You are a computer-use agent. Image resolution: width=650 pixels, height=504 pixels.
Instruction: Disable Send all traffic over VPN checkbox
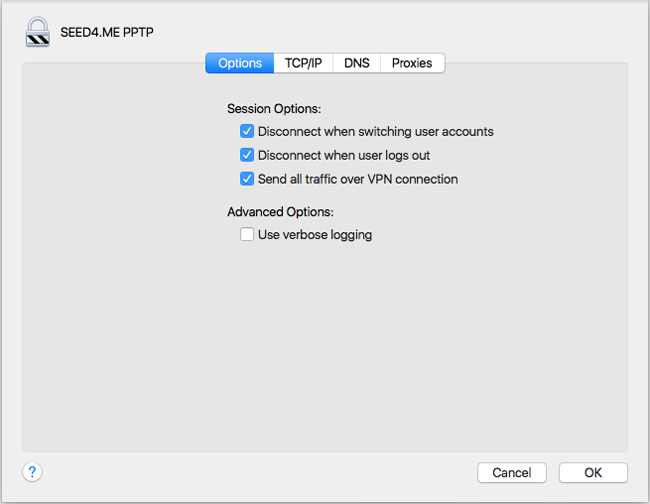coord(247,179)
